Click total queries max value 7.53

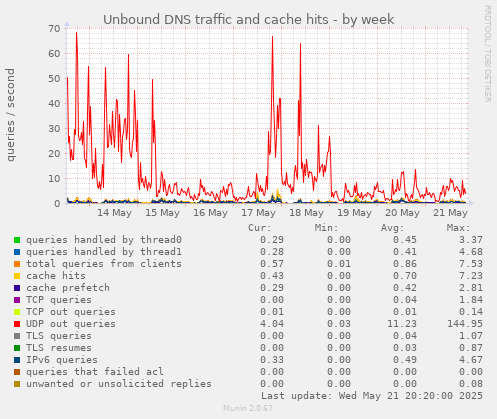(471, 264)
